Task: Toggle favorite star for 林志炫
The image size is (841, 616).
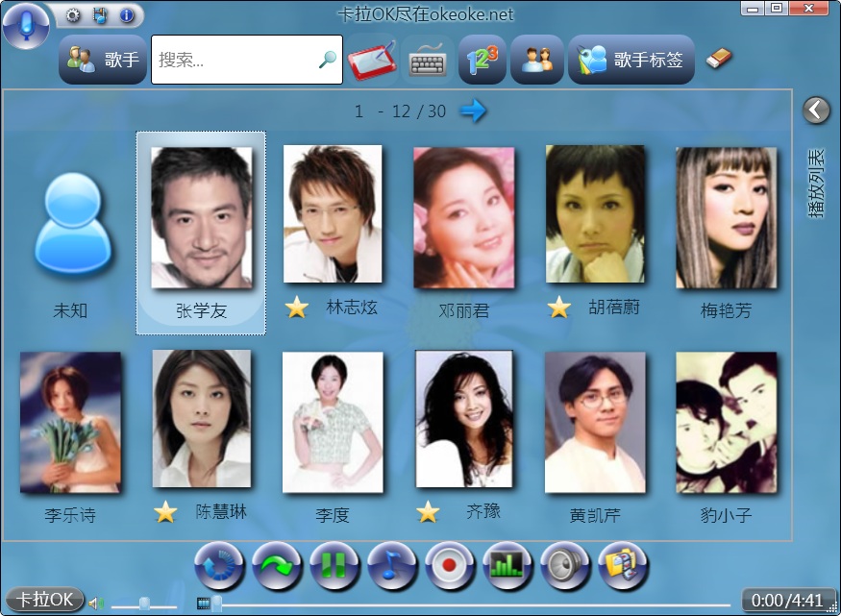Action: point(297,308)
